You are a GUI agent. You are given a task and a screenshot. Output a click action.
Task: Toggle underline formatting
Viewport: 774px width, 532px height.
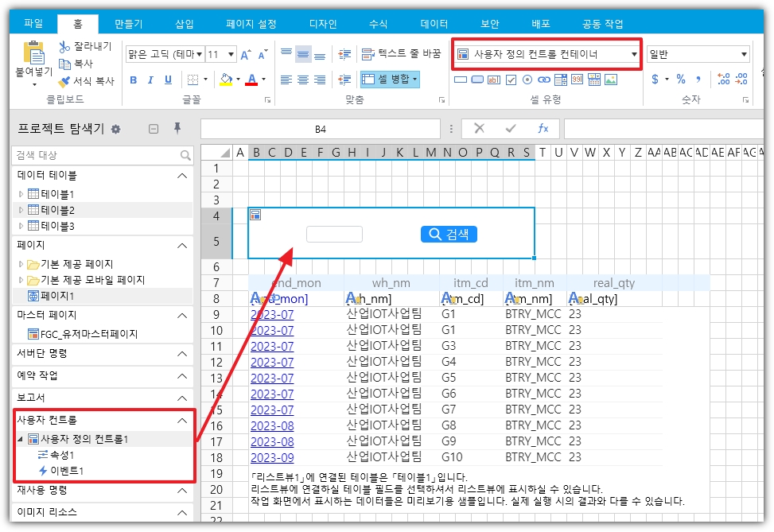168,80
